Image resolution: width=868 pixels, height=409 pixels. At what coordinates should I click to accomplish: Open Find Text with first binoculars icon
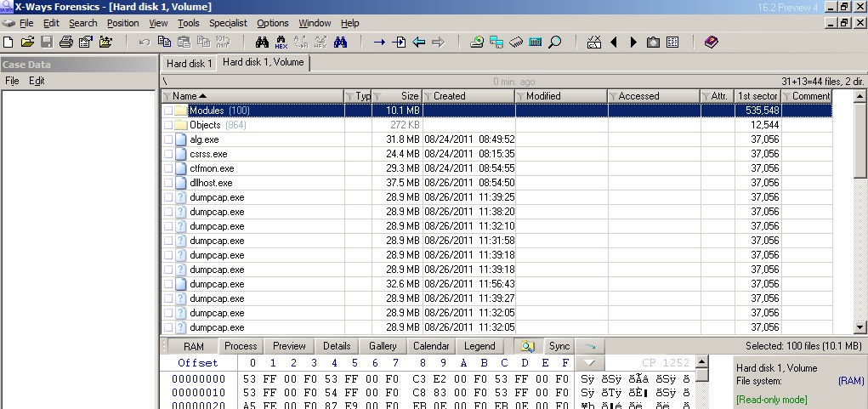click(x=262, y=42)
